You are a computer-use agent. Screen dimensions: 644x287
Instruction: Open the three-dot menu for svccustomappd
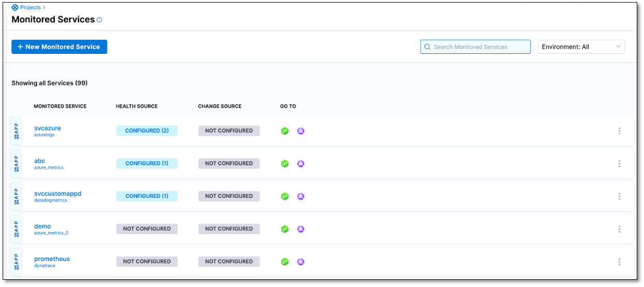(619, 196)
